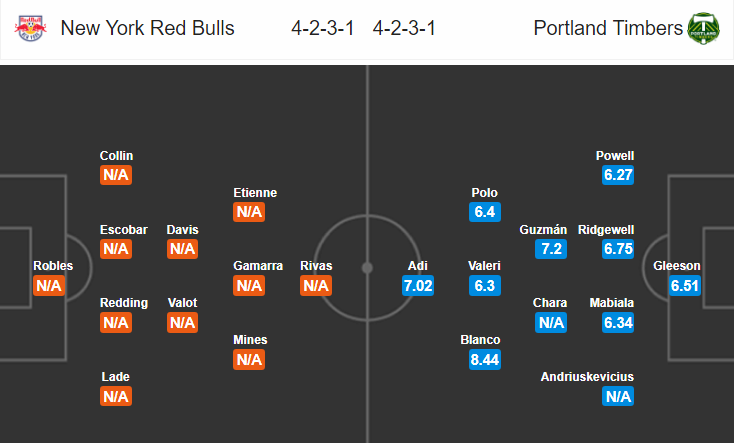The image size is (734, 443).
Task: Click on player name Etienne
Action: [255, 192]
